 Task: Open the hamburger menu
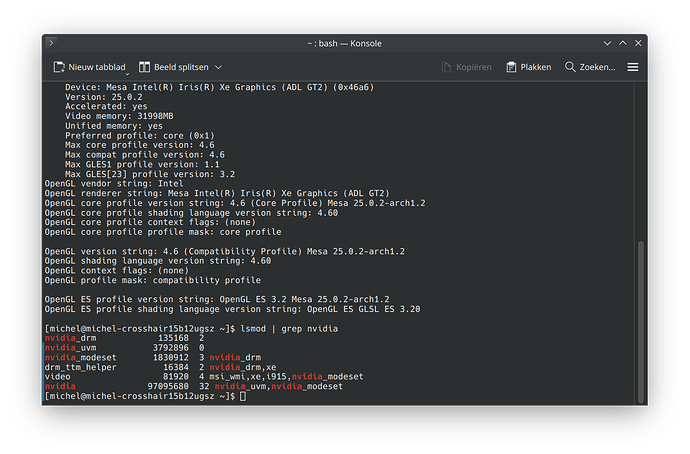coord(633,67)
